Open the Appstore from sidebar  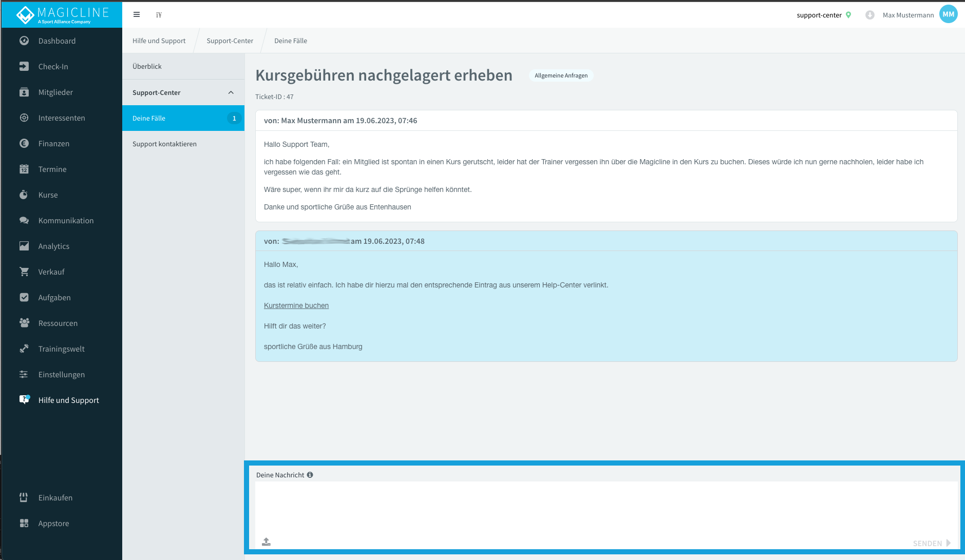[53, 524]
